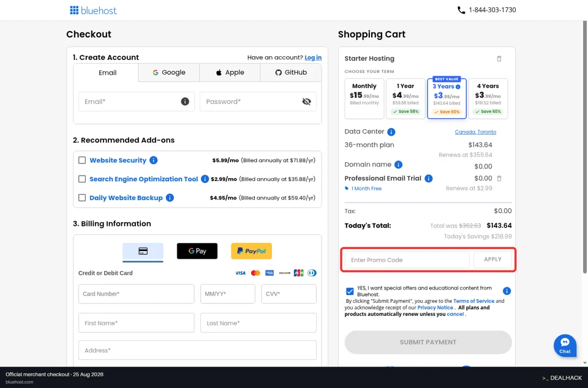Click the Bluehost logo
588x388 pixels.
click(93, 10)
